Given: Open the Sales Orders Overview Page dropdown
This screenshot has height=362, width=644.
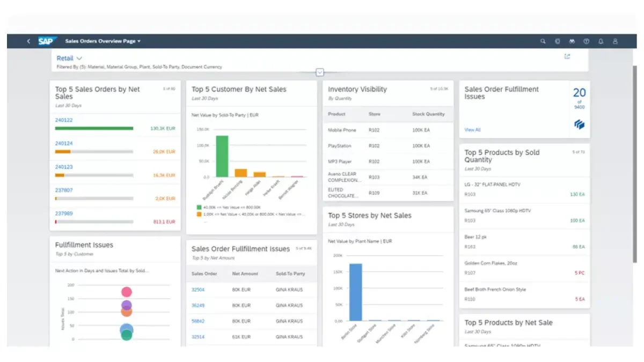Looking at the screenshot, I should 103,41.
